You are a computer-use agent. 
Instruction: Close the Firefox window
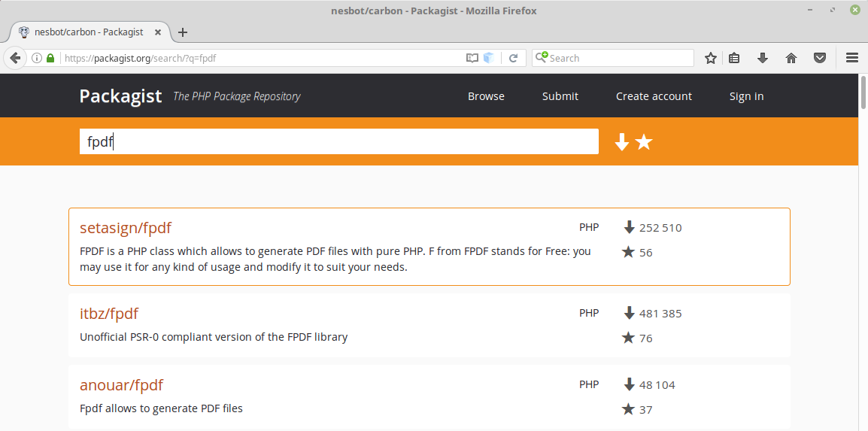(x=855, y=11)
